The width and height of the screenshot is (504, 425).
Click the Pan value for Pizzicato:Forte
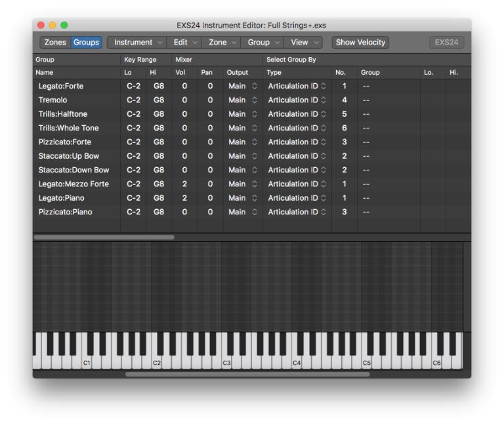210,142
